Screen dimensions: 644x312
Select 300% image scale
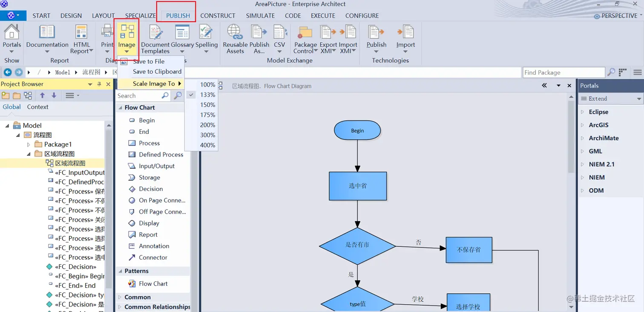207,135
